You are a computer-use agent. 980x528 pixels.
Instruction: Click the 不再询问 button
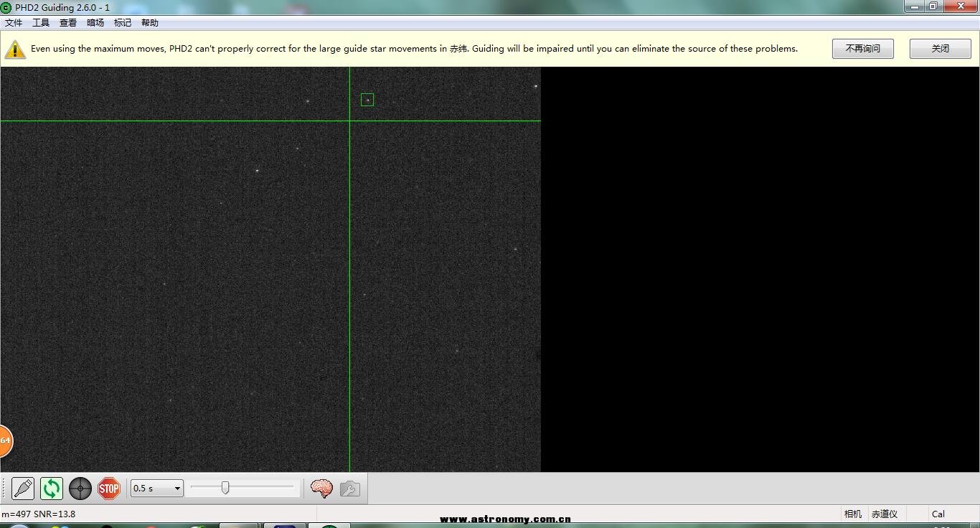click(x=863, y=49)
